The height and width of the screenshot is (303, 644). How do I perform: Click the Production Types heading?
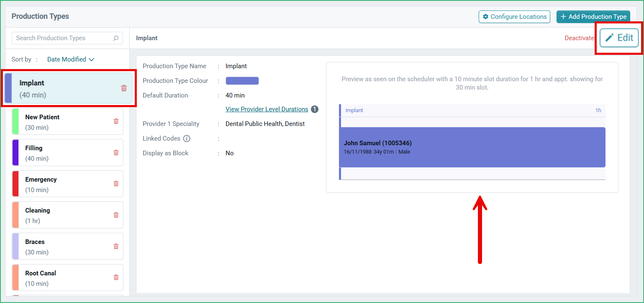point(40,16)
